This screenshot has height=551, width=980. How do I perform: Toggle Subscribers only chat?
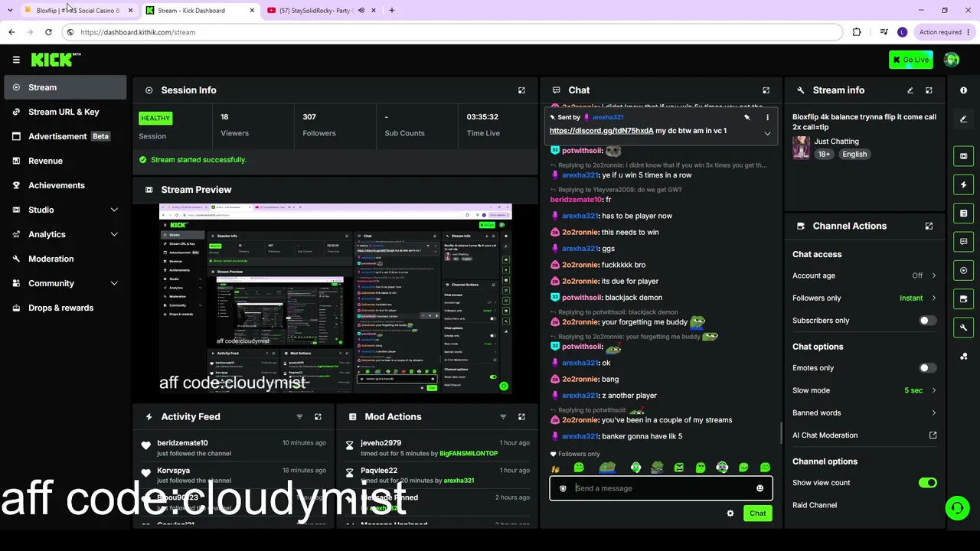tap(927, 321)
